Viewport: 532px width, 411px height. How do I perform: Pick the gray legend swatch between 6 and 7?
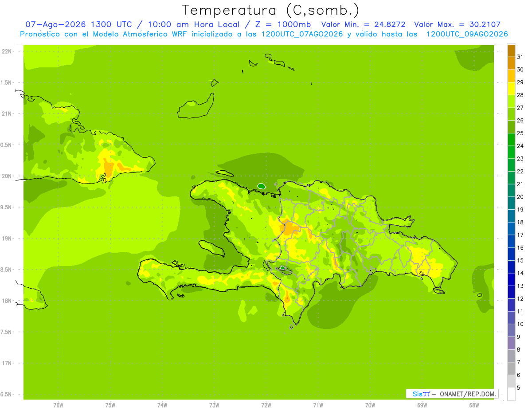point(511,368)
